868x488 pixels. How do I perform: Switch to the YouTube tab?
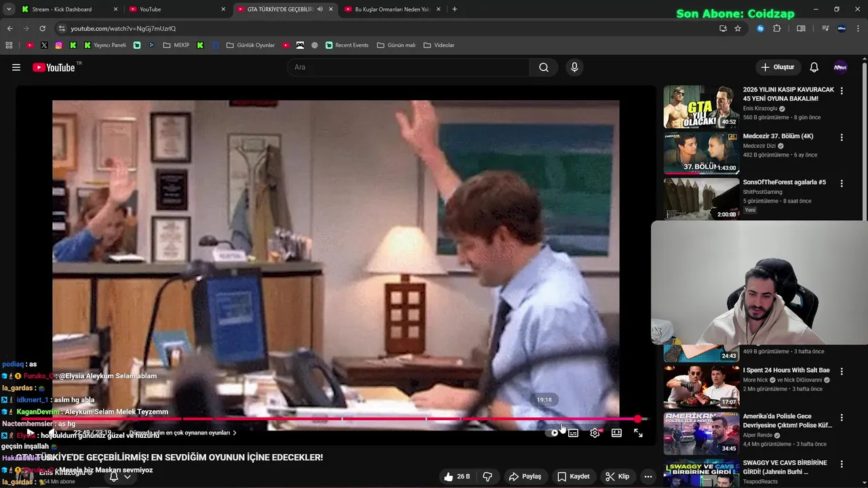178,9
